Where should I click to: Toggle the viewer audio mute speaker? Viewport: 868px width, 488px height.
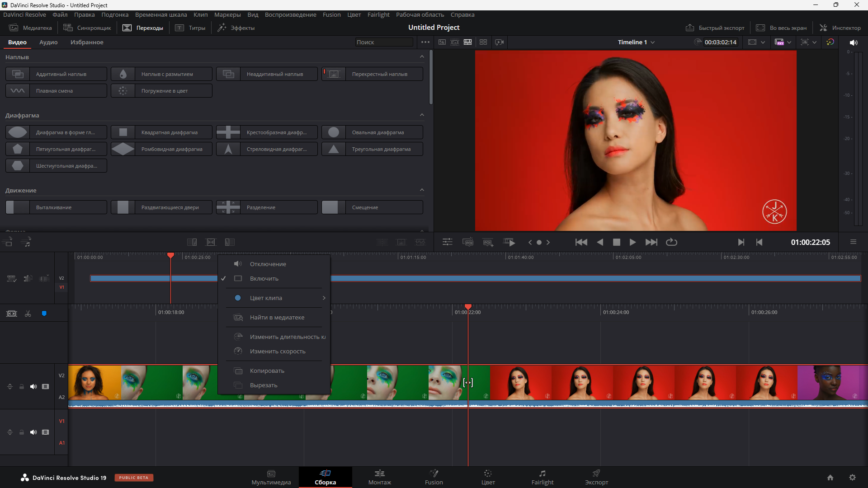853,42
